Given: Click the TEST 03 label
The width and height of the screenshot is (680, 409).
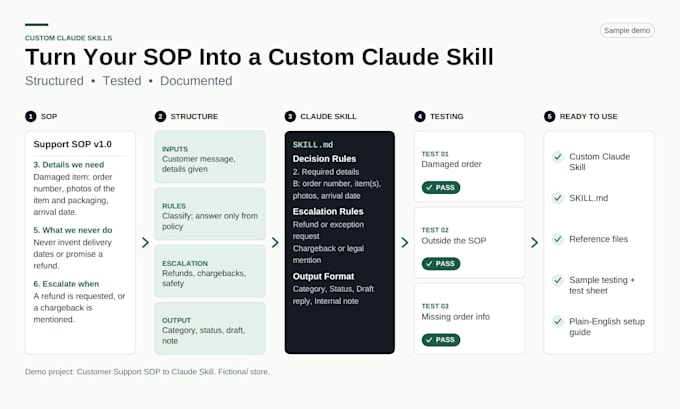Looking at the screenshot, I should pyautogui.click(x=435, y=306).
